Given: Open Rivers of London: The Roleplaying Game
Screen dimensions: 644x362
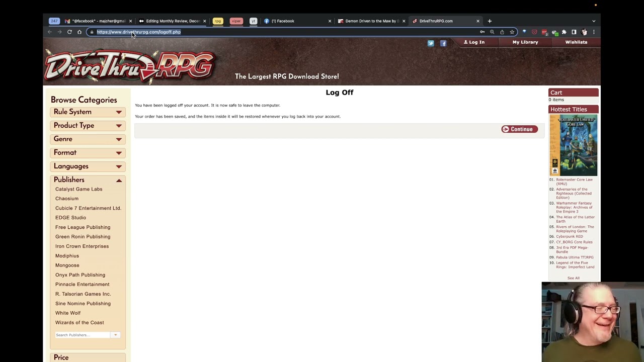Looking at the screenshot, I should [575, 229].
